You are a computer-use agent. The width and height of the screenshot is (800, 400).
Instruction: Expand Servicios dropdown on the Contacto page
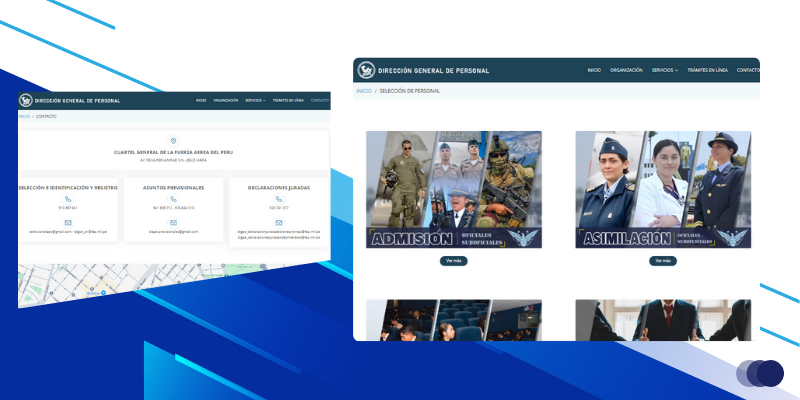256,101
